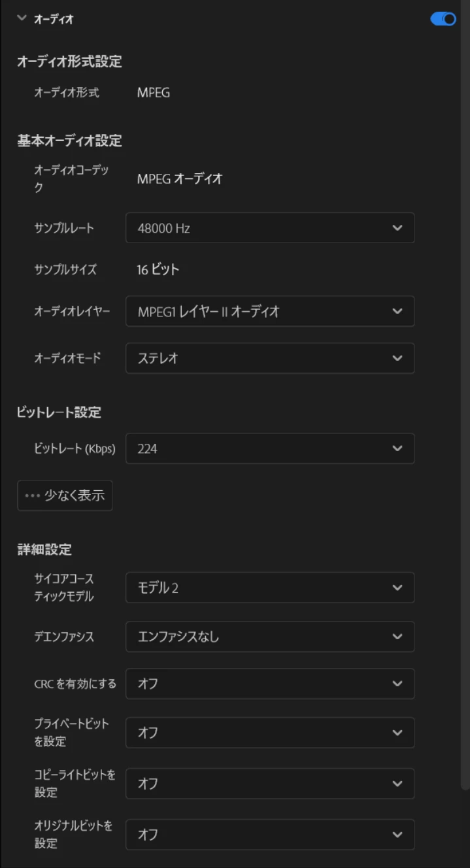This screenshot has width=470, height=868.
Task: Open the CRC を有効にする dropdown
Action: click(x=270, y=684)
